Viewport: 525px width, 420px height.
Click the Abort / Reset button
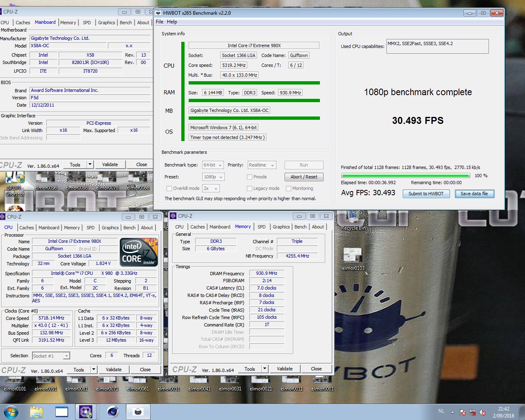[304, 177]
